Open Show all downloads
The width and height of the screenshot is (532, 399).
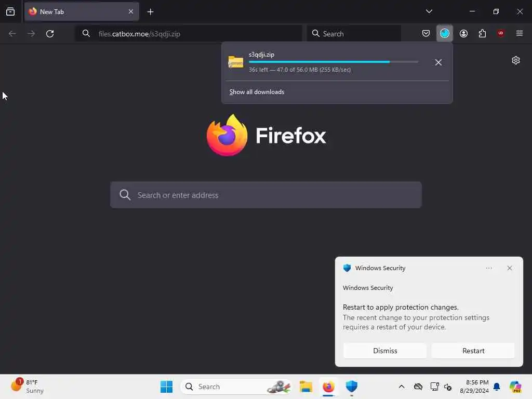click(257, 92)
